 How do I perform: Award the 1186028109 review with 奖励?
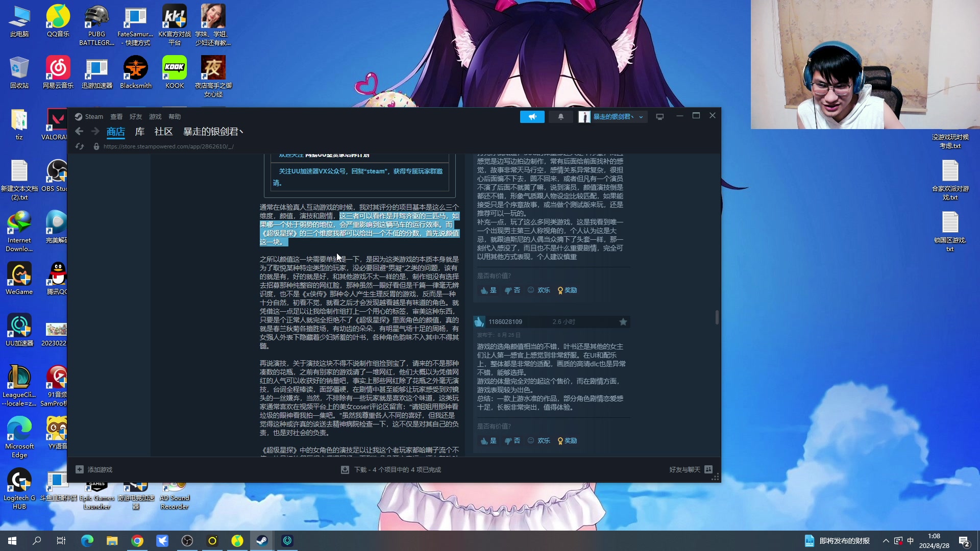point(567,441)
